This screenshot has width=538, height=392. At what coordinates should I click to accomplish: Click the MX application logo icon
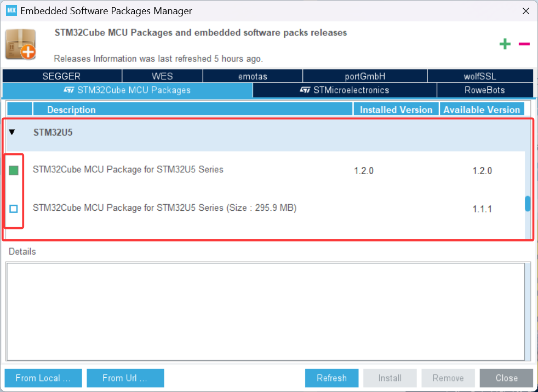click(x=12, y=10)
